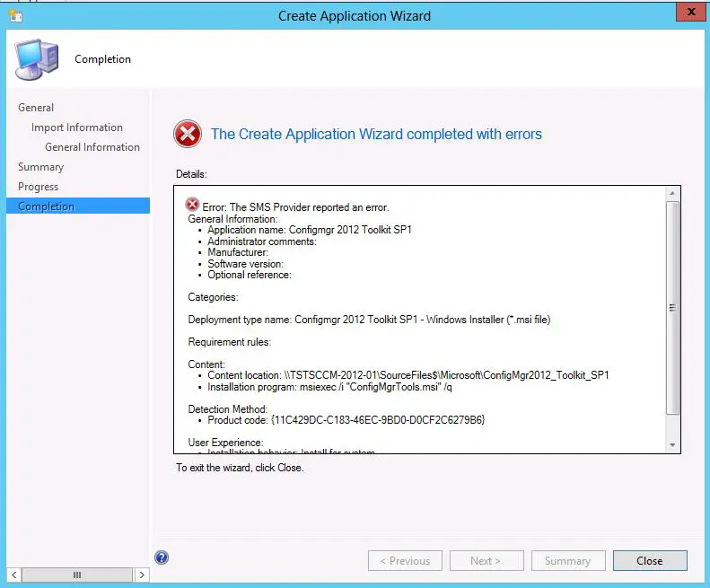This screenshot has width=710, height=588.
Task: Click the 'Categories:' line
Action: point(213,297)
